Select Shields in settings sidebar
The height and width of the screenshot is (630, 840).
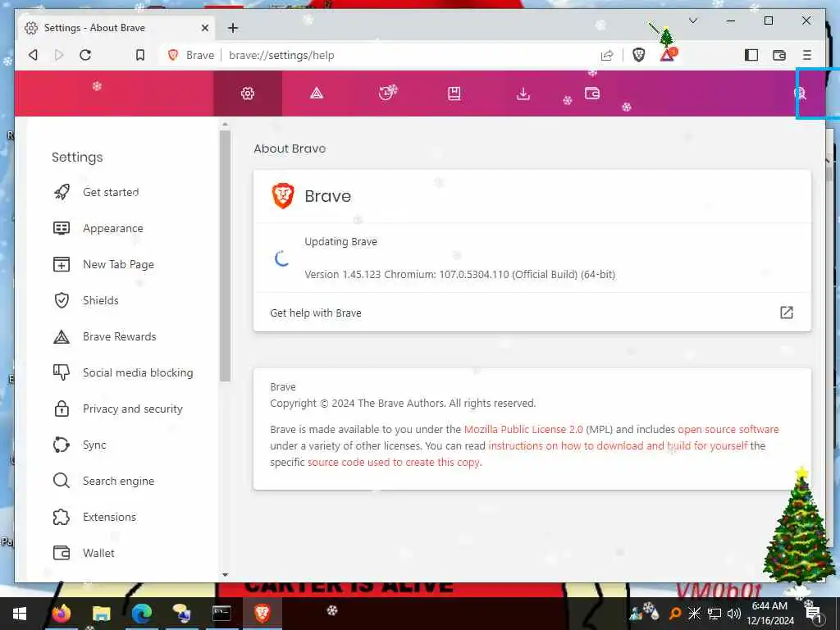(101, 300)
